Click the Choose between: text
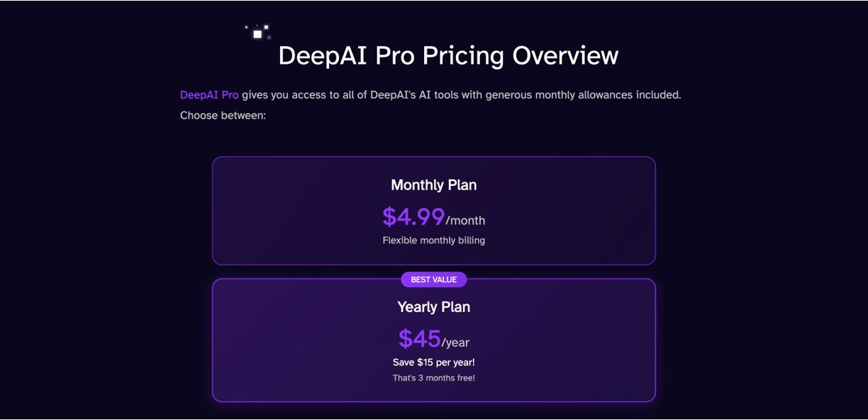Image resolution: width=868 pixels, height=420 pixels. (223, 115)
